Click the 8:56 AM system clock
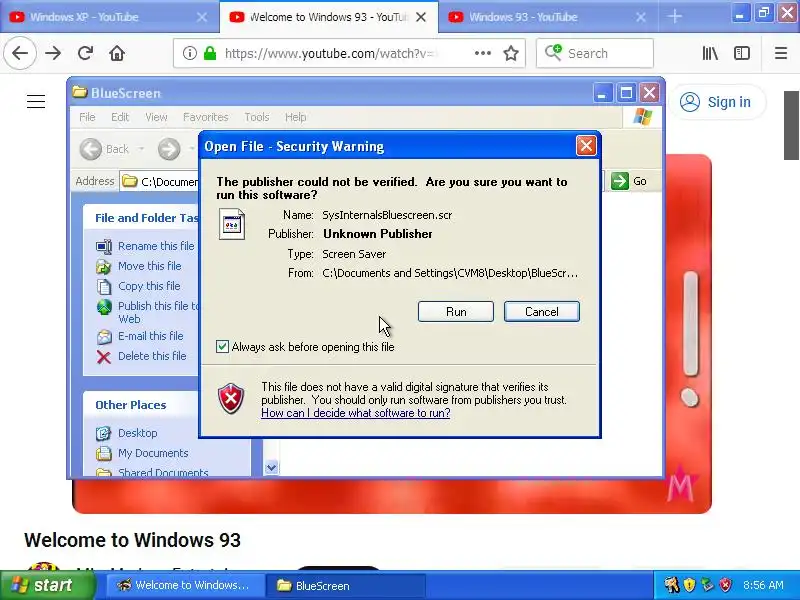 [763, 585]
